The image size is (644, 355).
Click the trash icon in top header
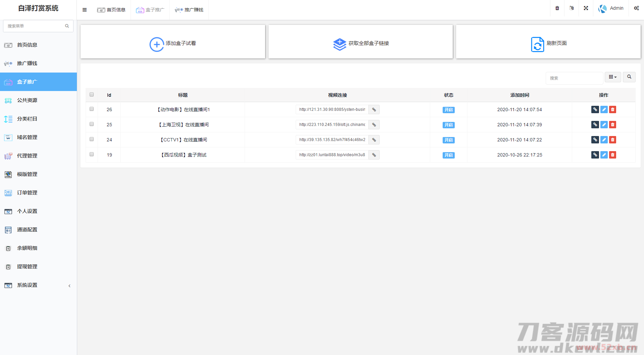pos(557,8)
